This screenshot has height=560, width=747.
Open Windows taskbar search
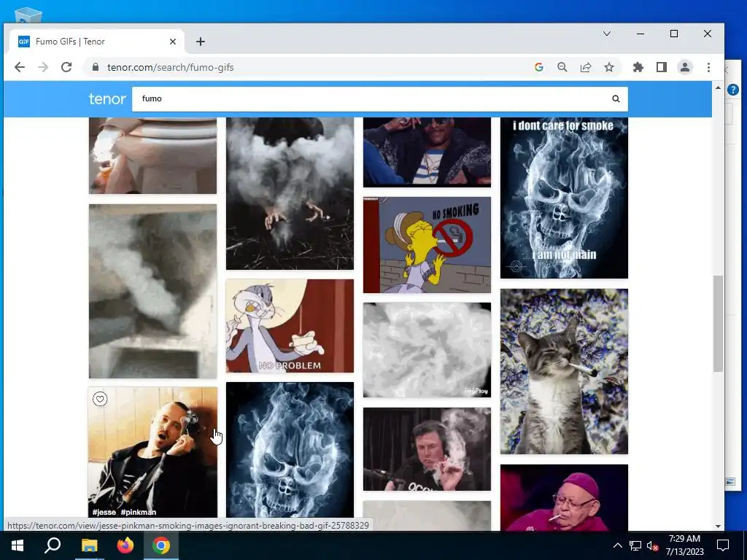click(x=53, y=545)
